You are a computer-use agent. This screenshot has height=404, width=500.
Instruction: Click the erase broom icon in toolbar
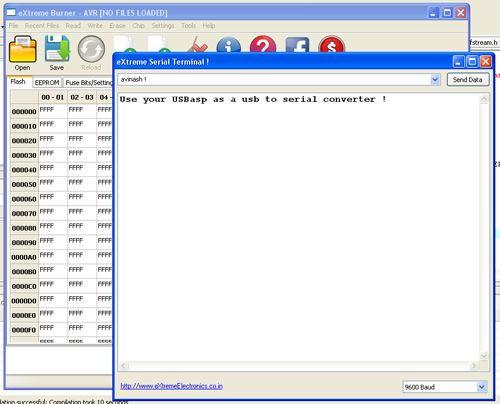pos(197,44)
